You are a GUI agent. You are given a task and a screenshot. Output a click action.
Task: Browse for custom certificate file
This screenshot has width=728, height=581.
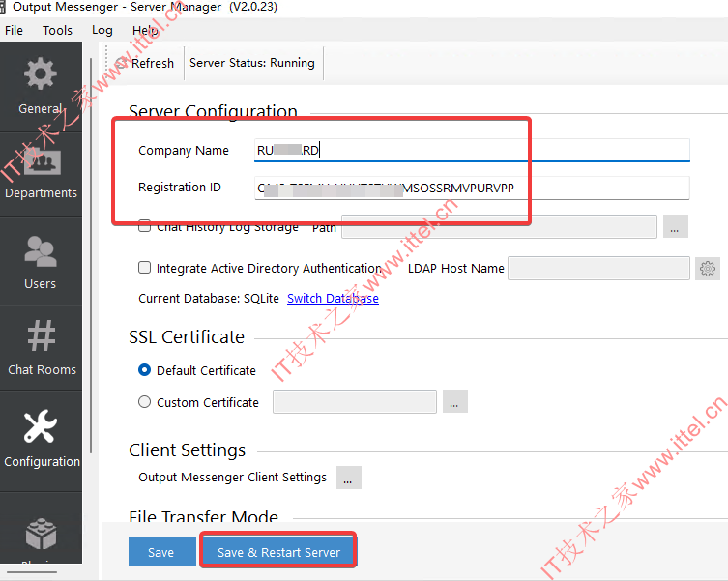coord(455,401)
